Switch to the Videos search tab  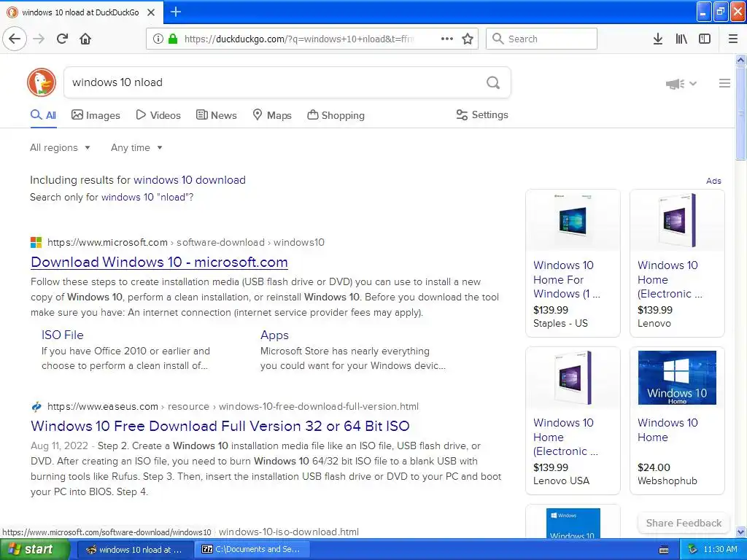[x=158, y=115]
